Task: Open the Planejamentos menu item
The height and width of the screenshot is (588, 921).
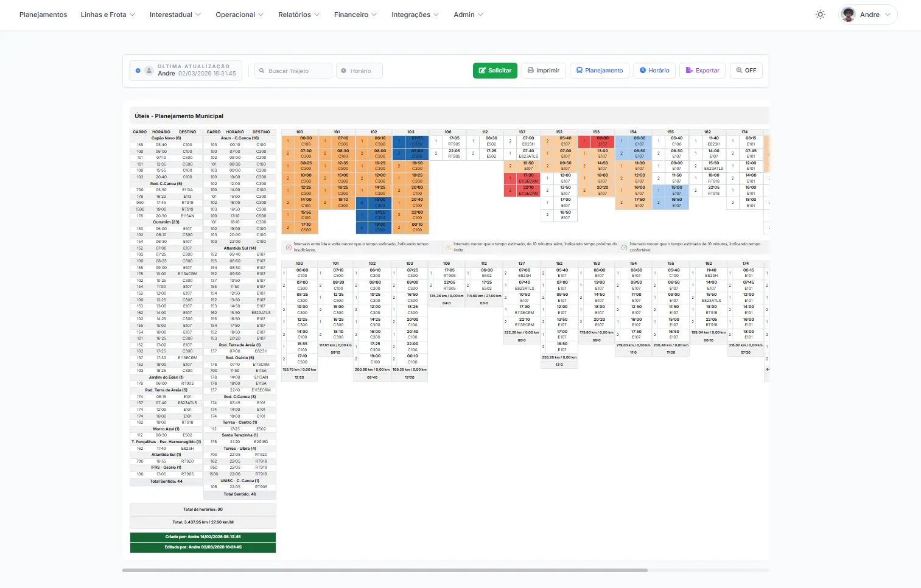Action: [43, 15]
